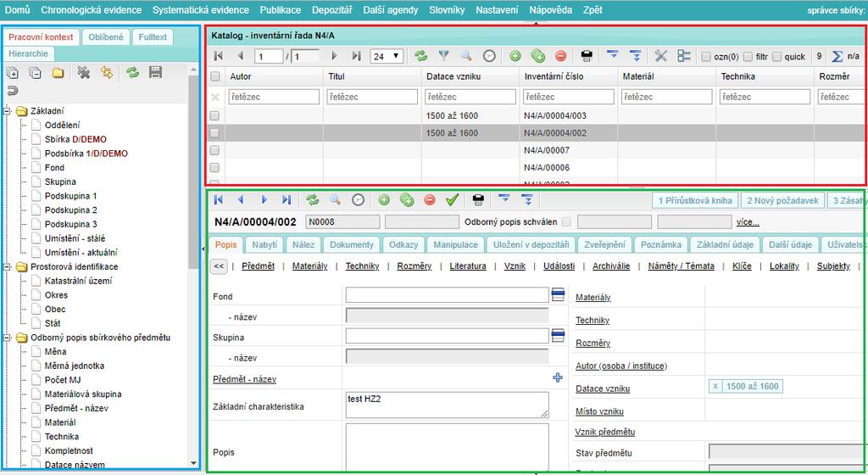This screenshot has width=868, height=475.
Task: Print from the record detail toolbar
Action: pos(478,200)
